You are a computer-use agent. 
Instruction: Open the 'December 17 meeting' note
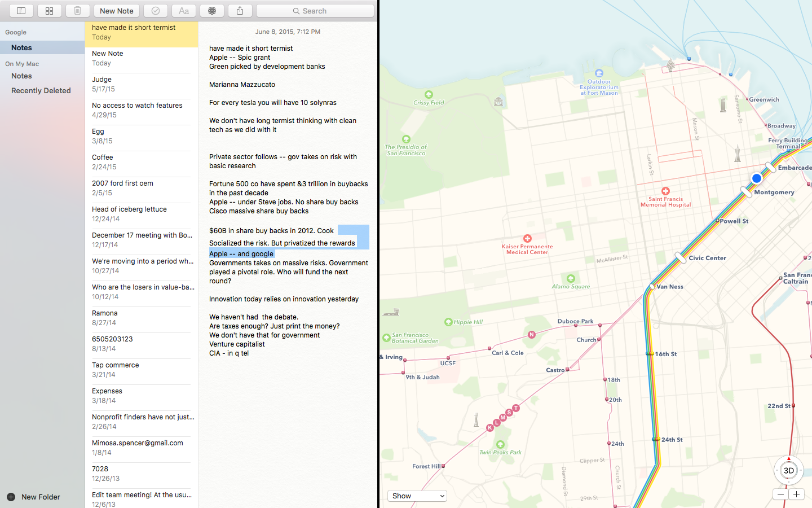tap(142, 242)
